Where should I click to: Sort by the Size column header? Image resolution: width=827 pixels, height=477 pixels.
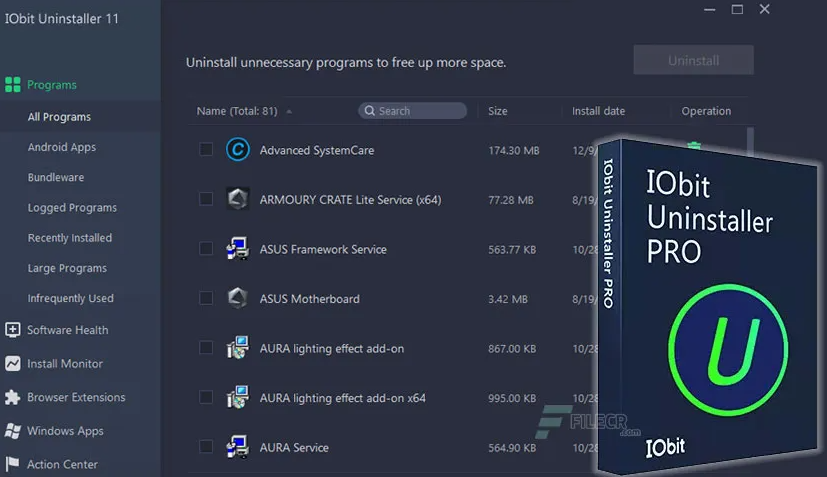click(x=498, y=111)
